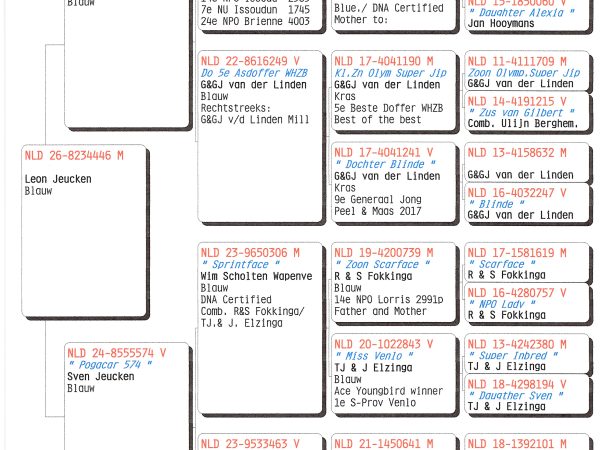Image resolution: width=600 pixels, height=450 pixels.
Task: Click ring number NLD 13-4158632 M
Action: pyautogui.click(x=517, y=153)
